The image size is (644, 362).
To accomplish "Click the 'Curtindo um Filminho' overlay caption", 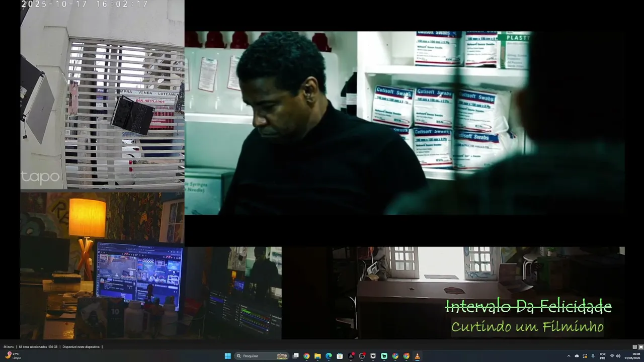I will pos(527,327).
